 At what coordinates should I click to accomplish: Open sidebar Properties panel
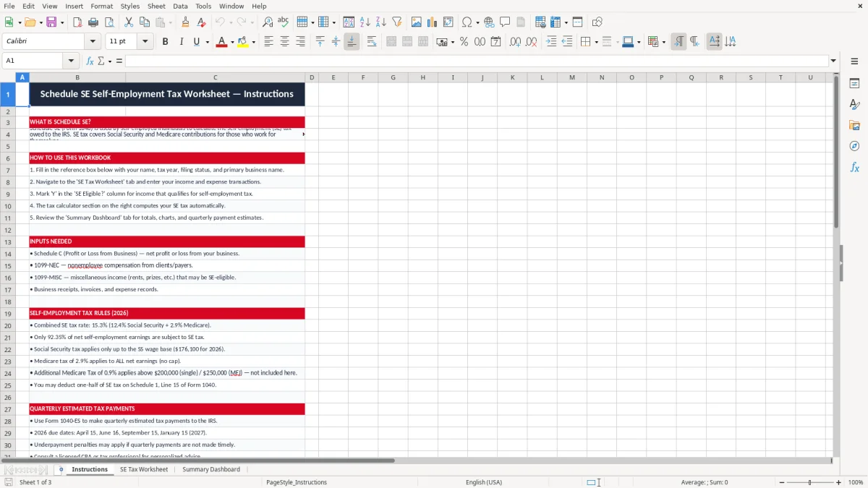tap(854, 84)
